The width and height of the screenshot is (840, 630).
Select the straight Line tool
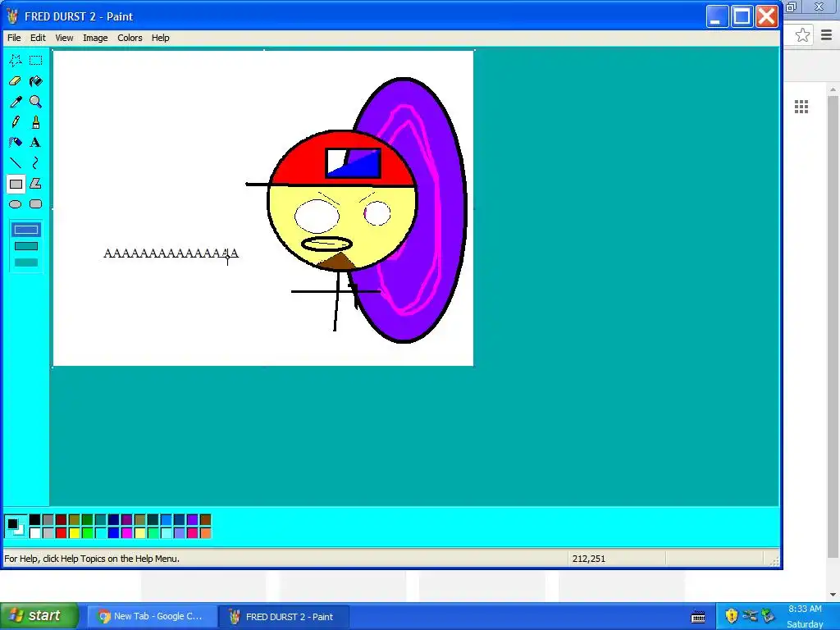(x=16, y=163)
